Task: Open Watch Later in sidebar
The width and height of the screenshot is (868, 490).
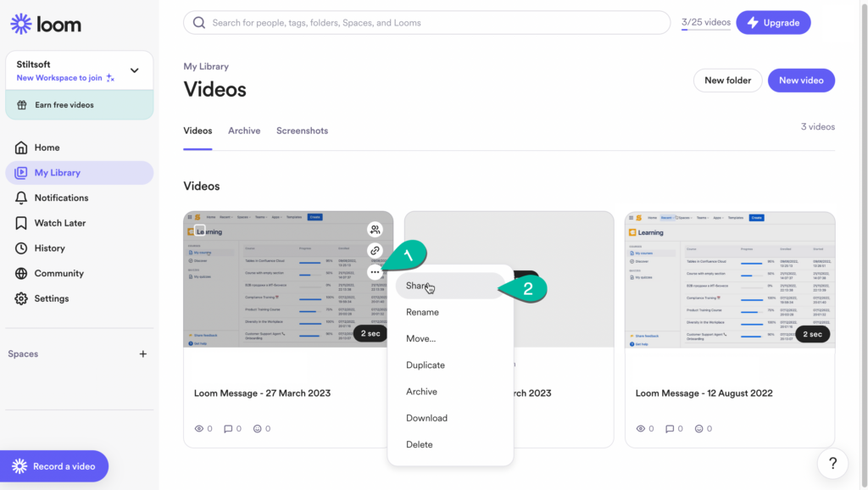Action: (x=79, y=223)
